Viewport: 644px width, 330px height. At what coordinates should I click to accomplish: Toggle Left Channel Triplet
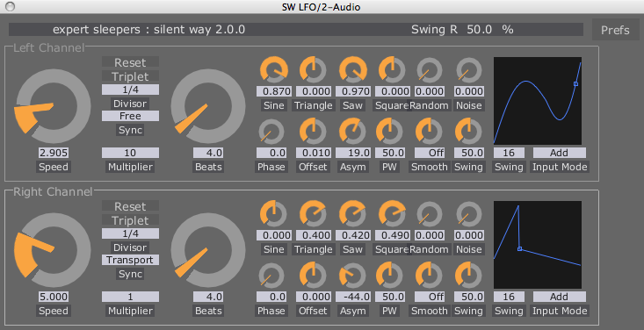130,76
